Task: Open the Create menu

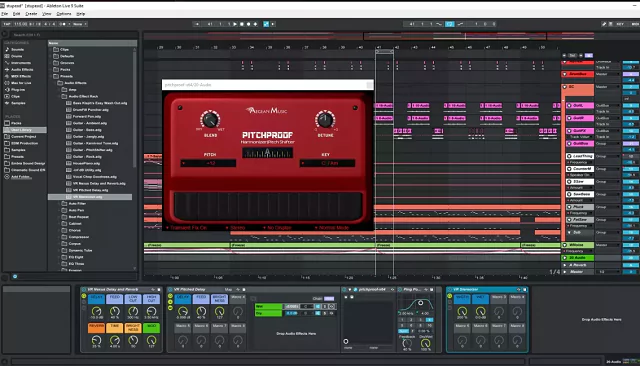Action: (x=31, y=13)
